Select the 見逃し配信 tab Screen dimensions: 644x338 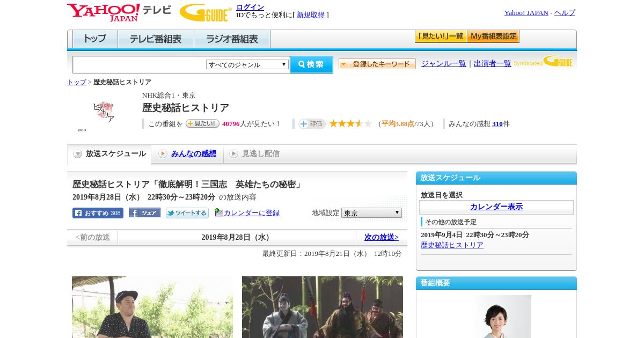[x=254, y=154]
